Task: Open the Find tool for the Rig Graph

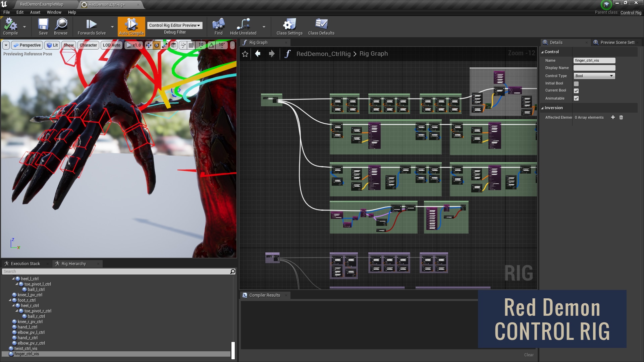Action: pyautogui.click(x=218, y=26)
